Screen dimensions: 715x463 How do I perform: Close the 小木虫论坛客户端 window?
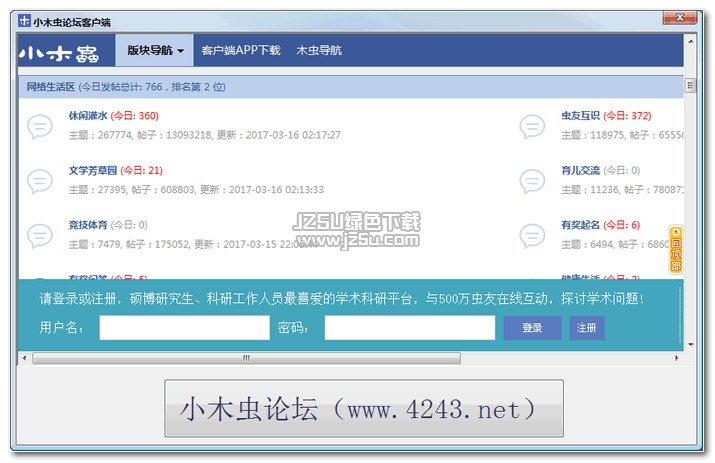(x=679, y=17)
